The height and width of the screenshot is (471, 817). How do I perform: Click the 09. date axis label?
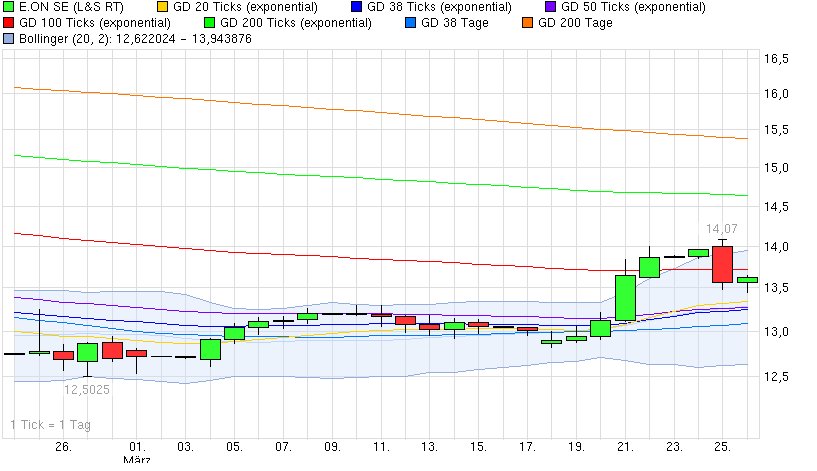tap(332, 447)
